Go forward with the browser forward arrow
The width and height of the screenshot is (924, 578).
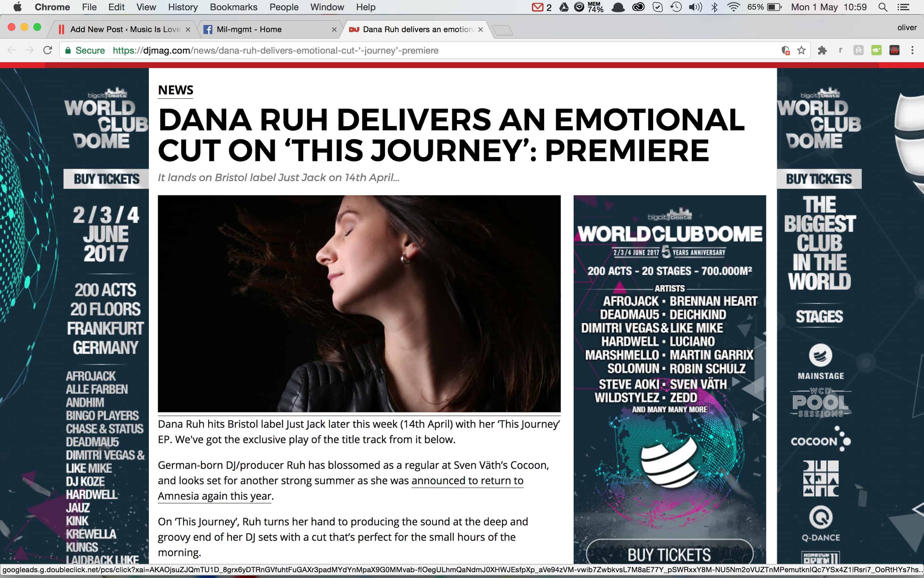coord(30,50)
